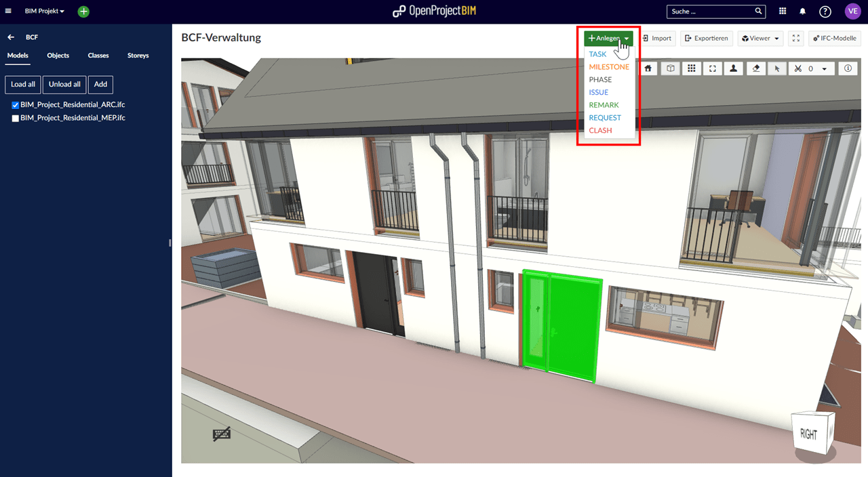Open the hamburger menu top left
This screenshot has width=868, height=477.
pos(8,10)
